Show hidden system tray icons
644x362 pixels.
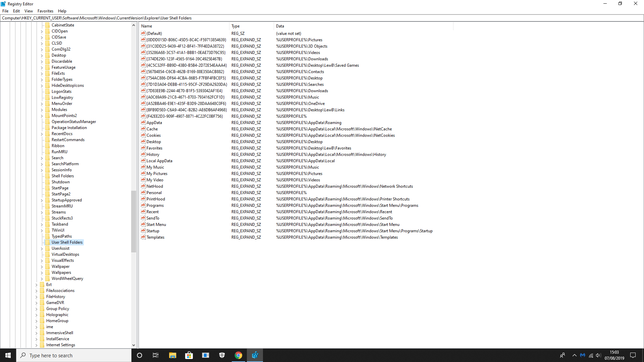click(574, 355)
